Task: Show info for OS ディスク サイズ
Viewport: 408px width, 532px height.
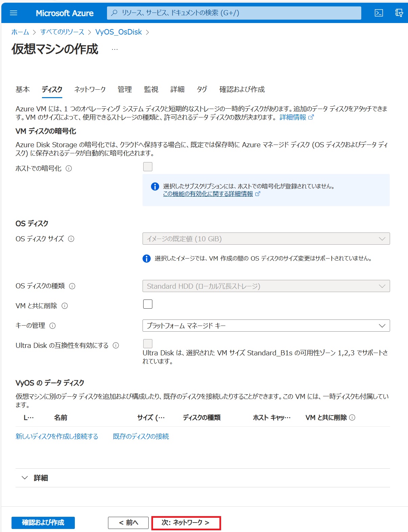Action: click(71, 239)
